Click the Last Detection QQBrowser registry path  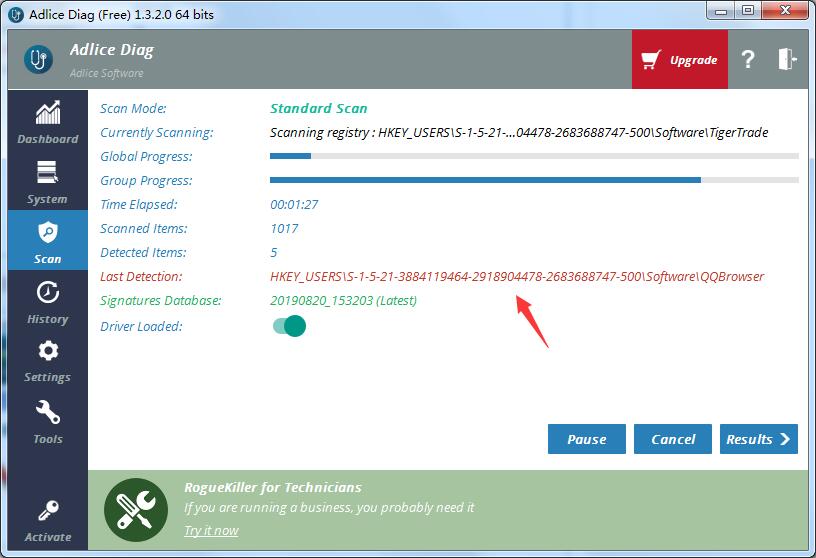[x=517, y=276]
